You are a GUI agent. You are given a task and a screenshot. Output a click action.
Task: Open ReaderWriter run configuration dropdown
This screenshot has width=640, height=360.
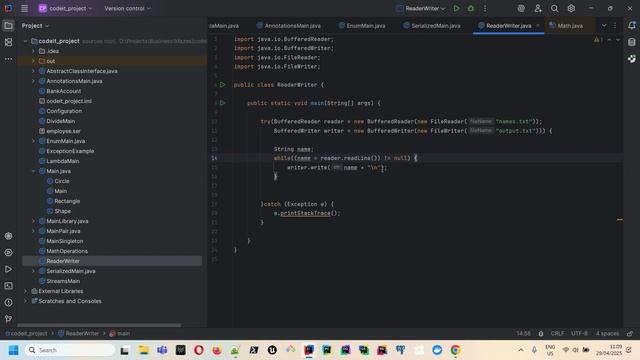[421, 8]
